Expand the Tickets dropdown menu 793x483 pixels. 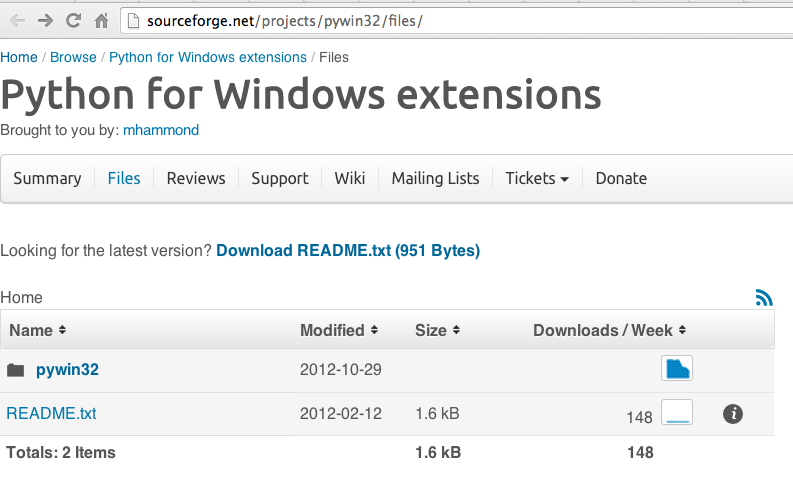(x=537, y=178)
